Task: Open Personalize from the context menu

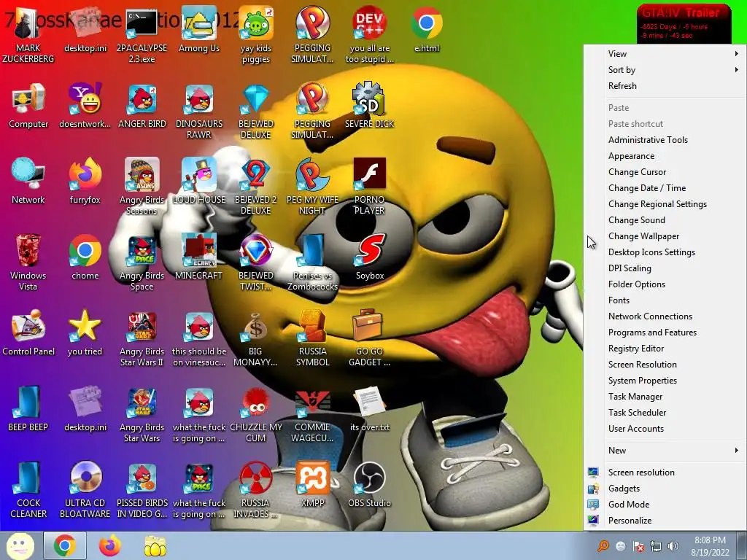Action: (x=665, y=521)
